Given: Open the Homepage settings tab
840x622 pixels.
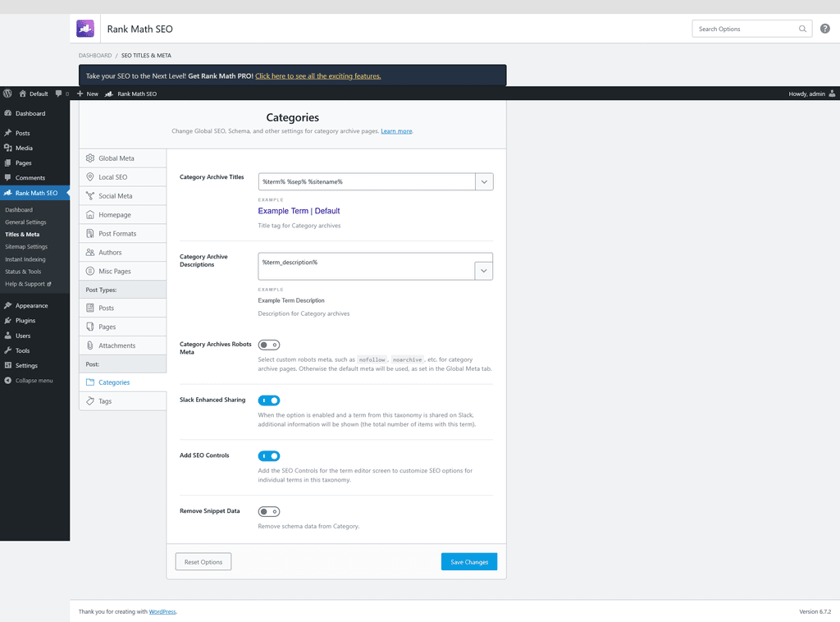Looking at the screenshot, I should click(123, 214).
